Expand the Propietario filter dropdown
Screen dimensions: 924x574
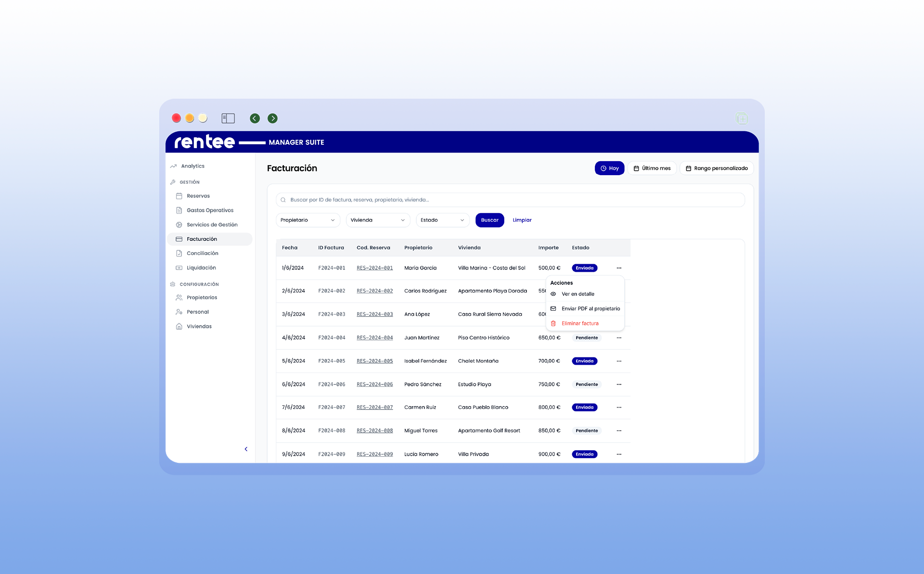308,220
